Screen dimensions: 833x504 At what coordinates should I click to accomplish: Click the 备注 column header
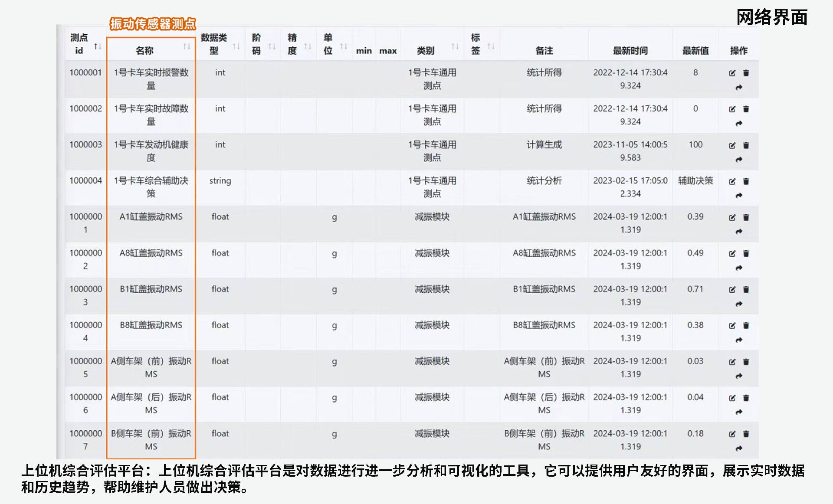coord(544,51)
